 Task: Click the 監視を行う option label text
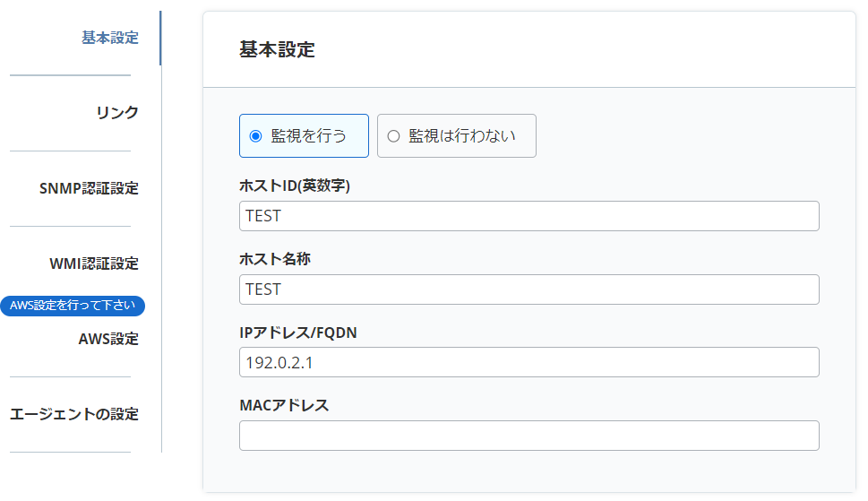click(308, 136)
